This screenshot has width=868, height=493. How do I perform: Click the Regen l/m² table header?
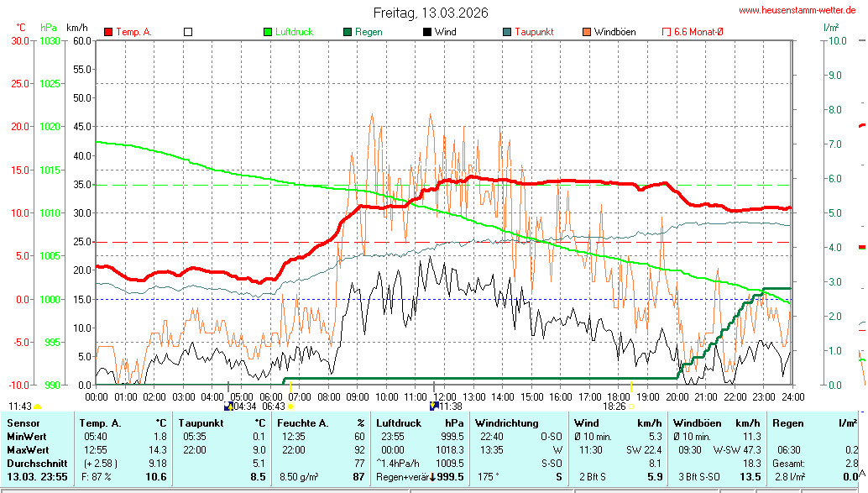pyautogui.click(x=811, y=422)
